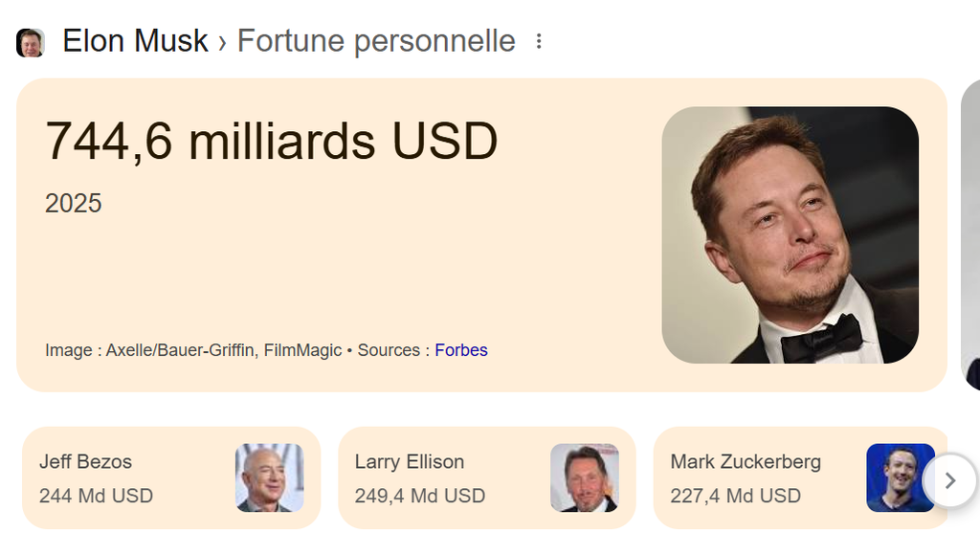Select the Fortune personnelle breadcrumb

[376, 41]
